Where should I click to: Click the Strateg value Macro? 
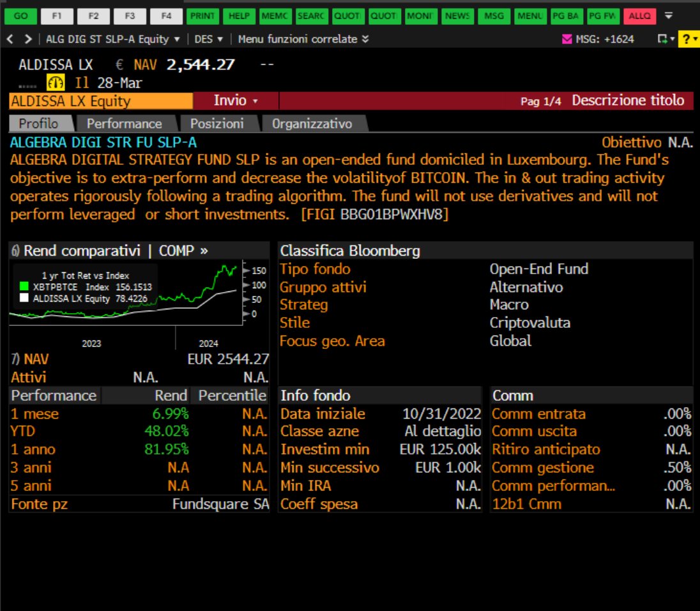[x=509, y=305]
